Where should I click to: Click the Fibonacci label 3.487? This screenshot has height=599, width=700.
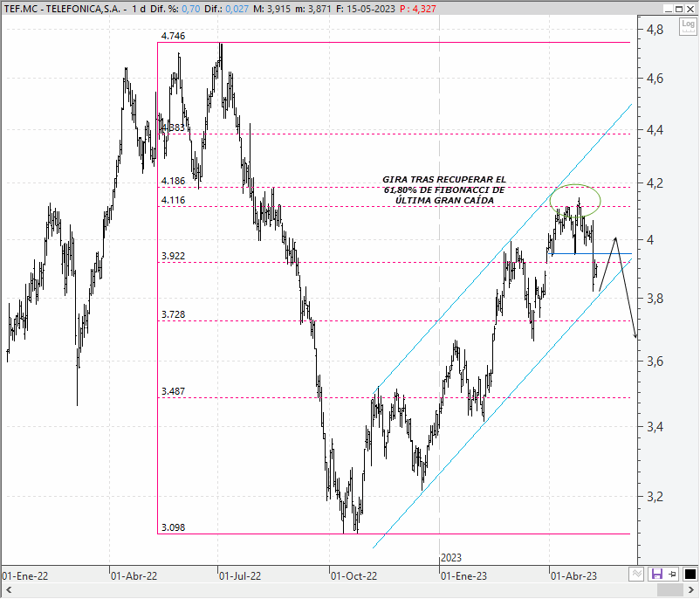click(173, 391)
